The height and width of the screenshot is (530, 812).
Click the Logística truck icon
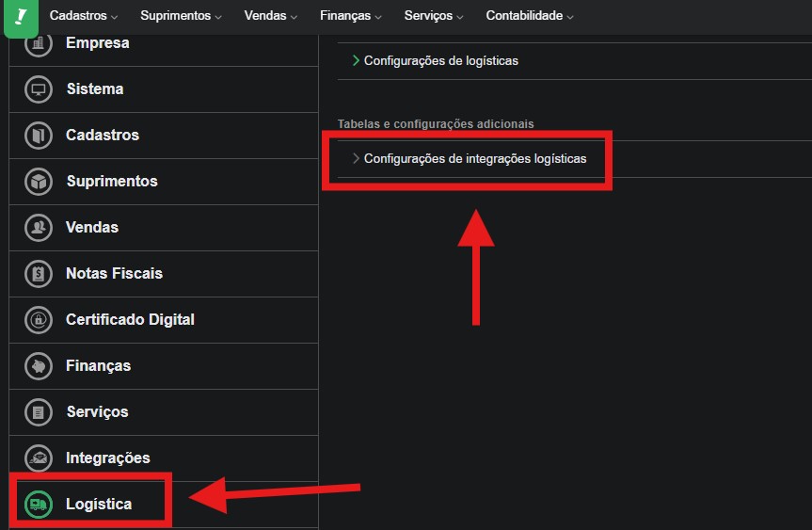[x=39, y=505]
